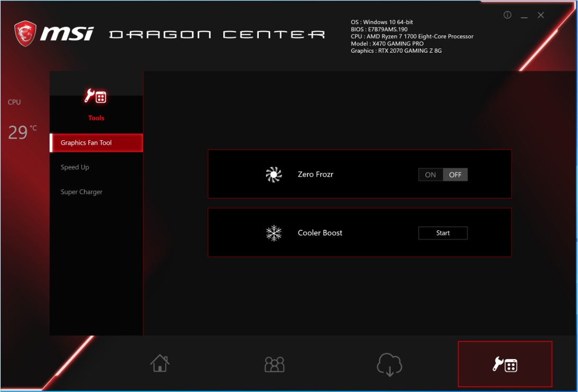578x392 pixels.
Task: Click the BIOS : E7B79AMS.190 line
Action: pos(379,29)
